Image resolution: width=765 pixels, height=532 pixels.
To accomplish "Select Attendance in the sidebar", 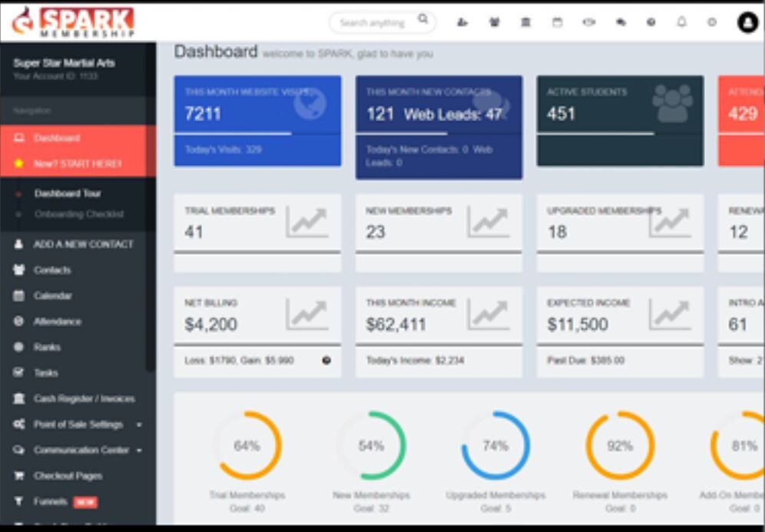I will click(57, 322).
